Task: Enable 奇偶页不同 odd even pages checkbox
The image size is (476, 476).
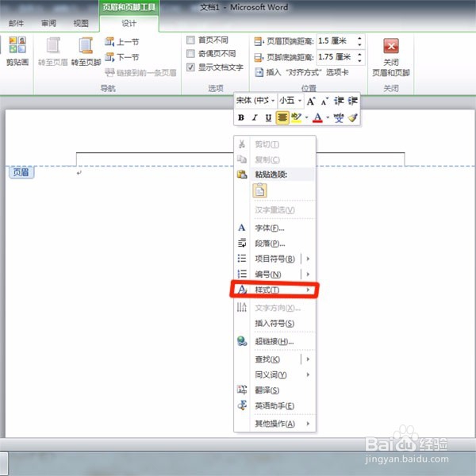Action: tap(190, 54)
